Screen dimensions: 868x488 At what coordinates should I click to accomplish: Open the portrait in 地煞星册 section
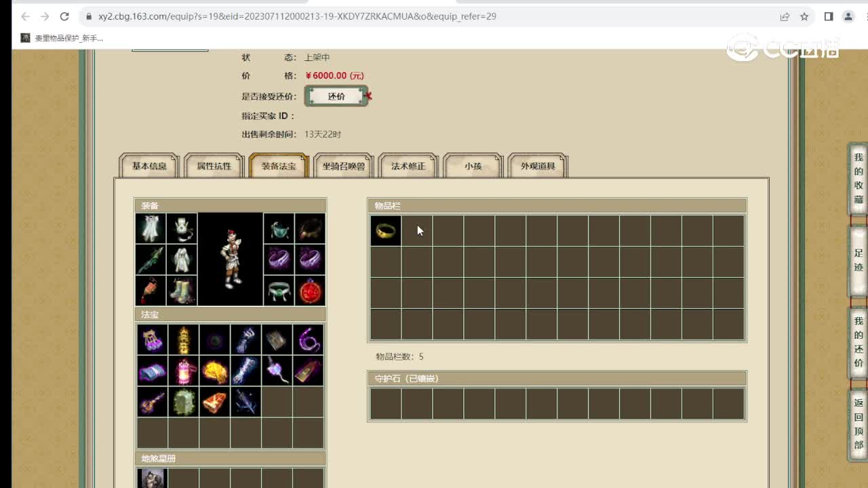(153, 478)
